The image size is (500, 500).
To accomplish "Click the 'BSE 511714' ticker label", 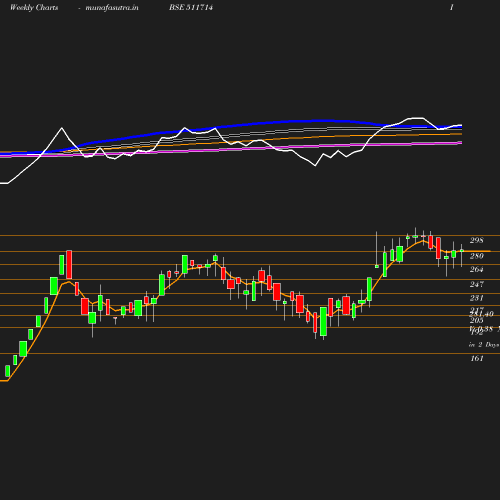I will tap(191, 7).
